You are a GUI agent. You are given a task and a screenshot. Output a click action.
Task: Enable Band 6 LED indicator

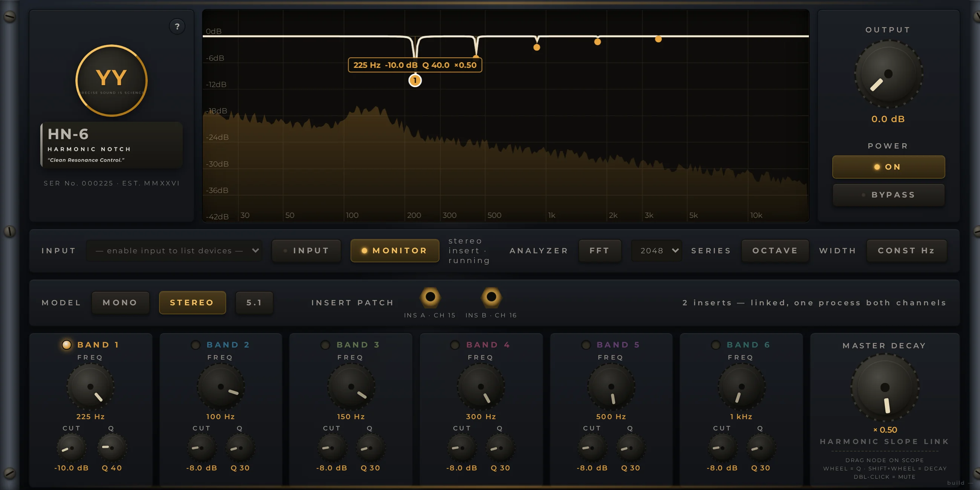tap(716, 345)
